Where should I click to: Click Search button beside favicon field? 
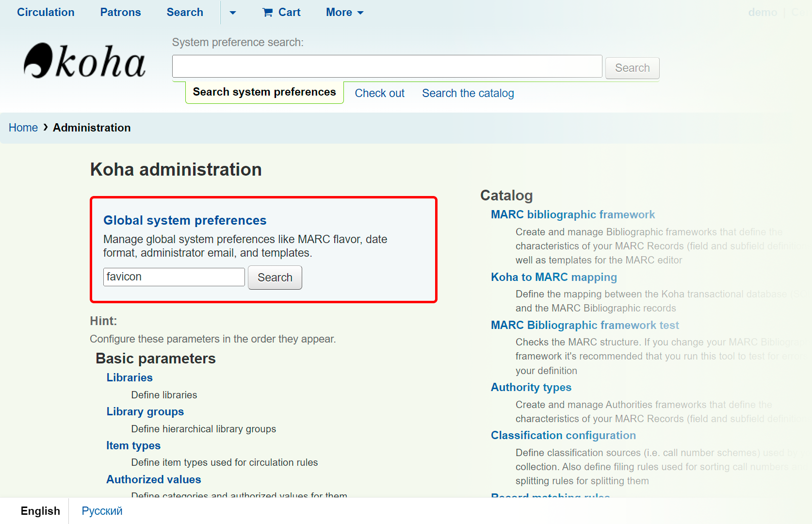[275, 278]
